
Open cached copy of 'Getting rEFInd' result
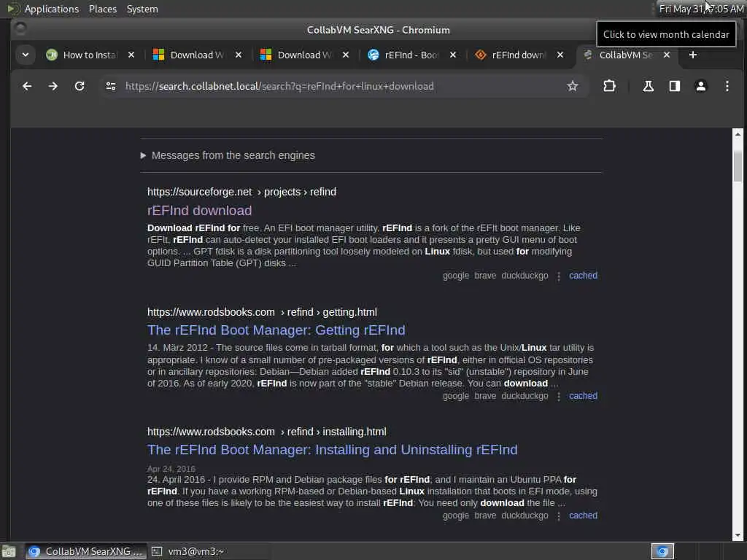point(583,396)
